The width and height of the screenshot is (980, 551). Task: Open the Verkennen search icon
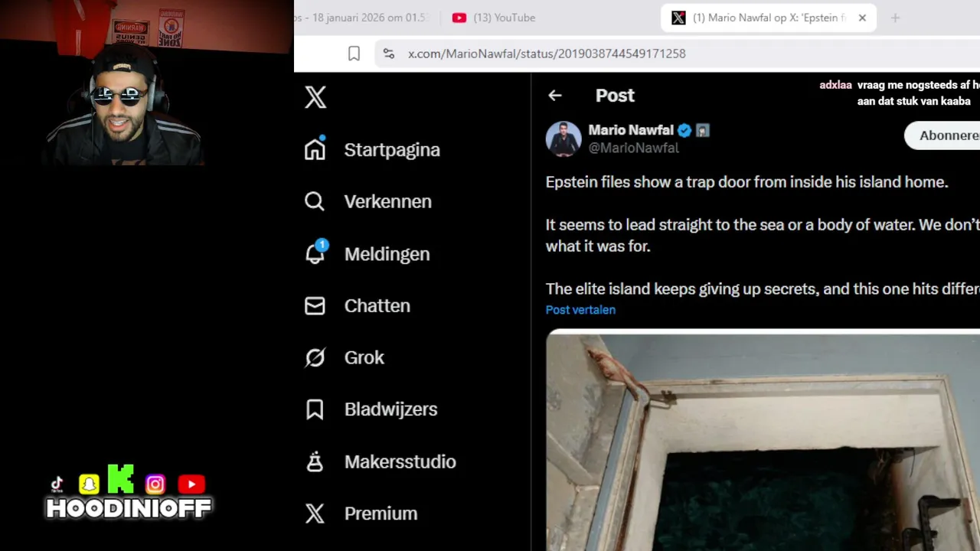(315, 201)
